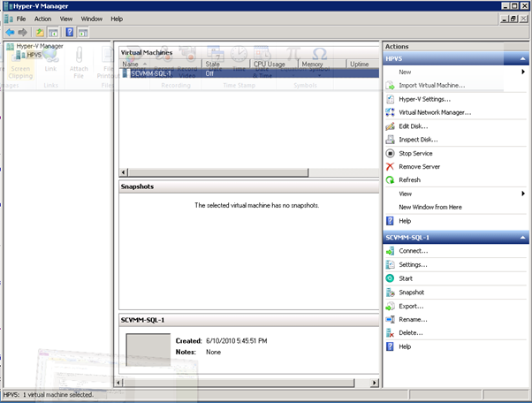532x403 pixels.
Task: Expand the New submenu arrow
Action: pyautogui.click(x=523, y=72)
